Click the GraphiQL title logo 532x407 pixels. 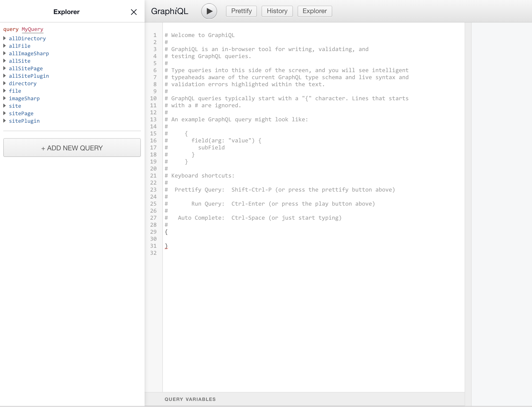coord(169,11)
